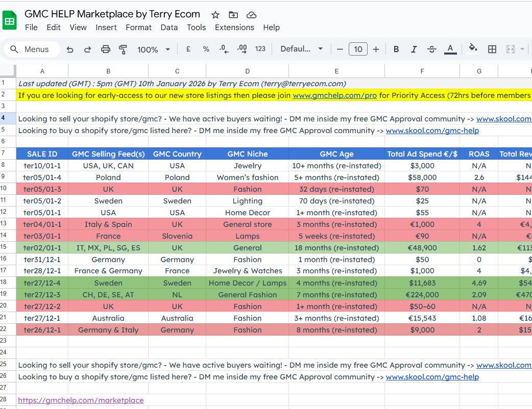Open the skool.com/gmc-help link in row 5
The height and width of the screenshot is (409, 532).
coord(432,131)
